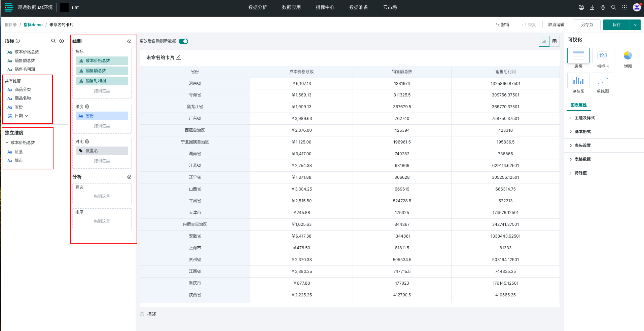Collapse the 成本价格总数 tree under 独立维度

pyautogui.click(x=7, y=142)
